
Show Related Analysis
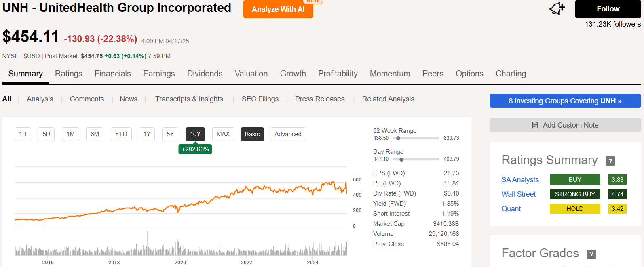388,99
